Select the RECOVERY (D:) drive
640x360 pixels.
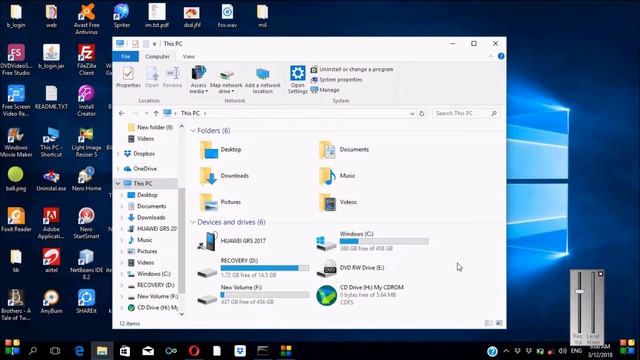(x=253, y=268)
